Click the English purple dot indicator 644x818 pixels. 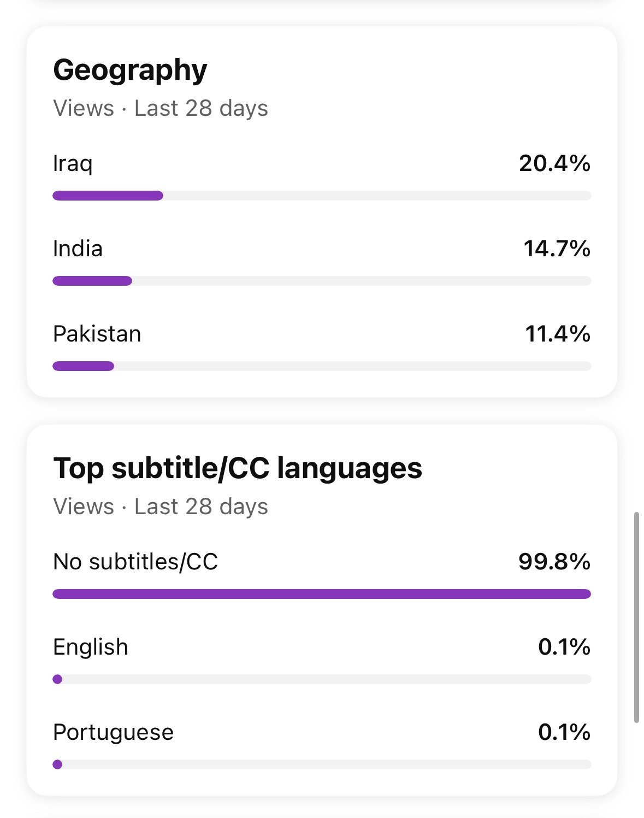click(57, 679)
